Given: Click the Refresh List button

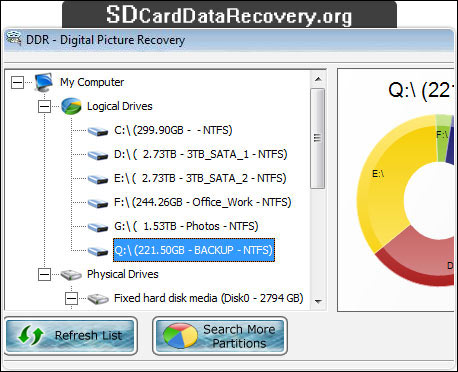Looking at the screenshot, I should (71, 335).
